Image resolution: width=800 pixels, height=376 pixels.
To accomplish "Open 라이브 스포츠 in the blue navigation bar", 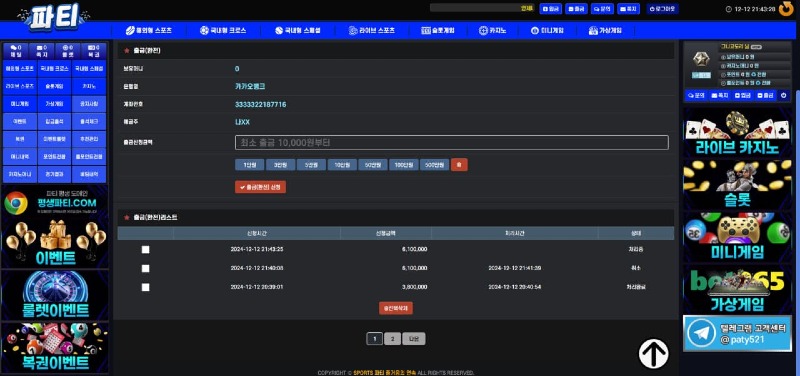I will tap(371, 31).
